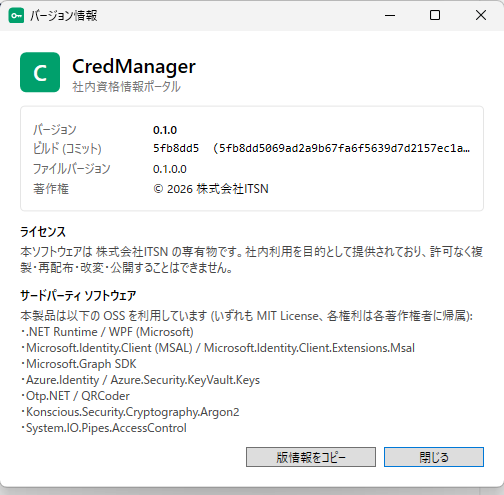The image size is (504, 495).
Task: Click the OSS intro line 本製品は以下の OSS
Action: click(246, 316)
